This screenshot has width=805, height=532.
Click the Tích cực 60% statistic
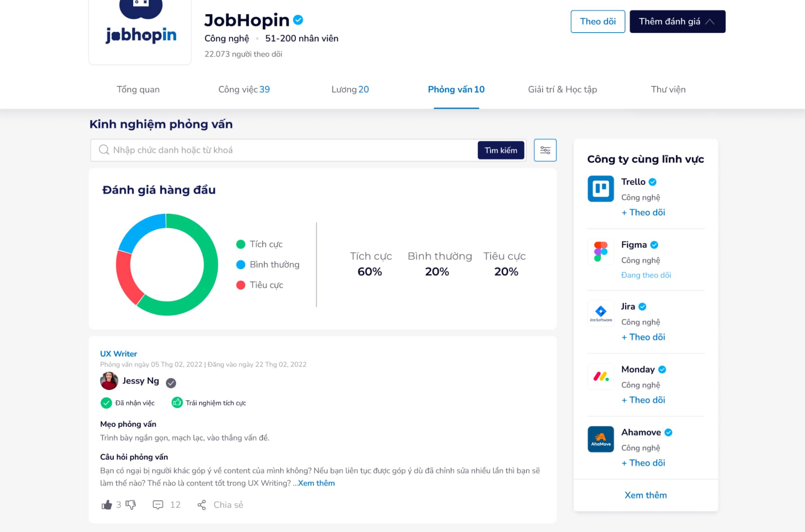pos(370,264)
